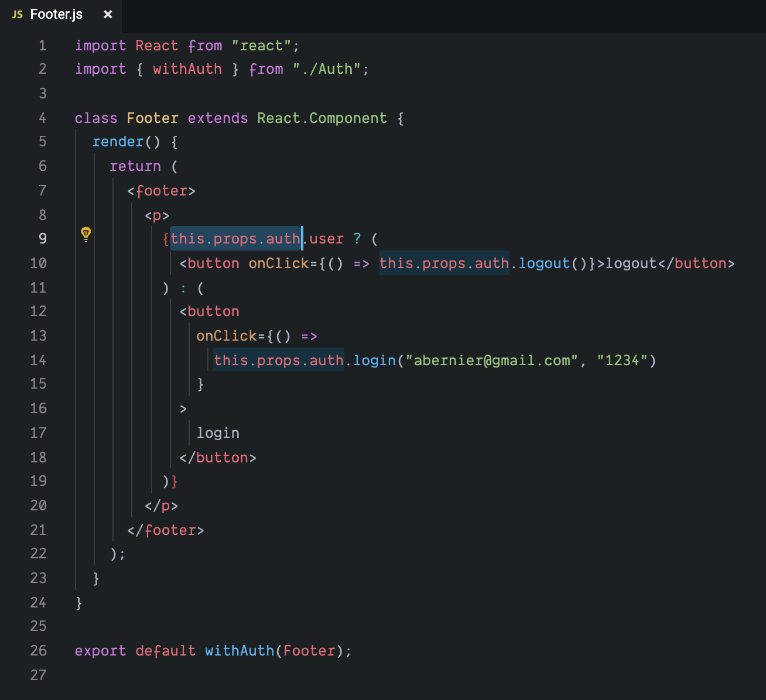Image resolution: width=766 pixels, height=700 pixels.
Task: Click withAuth in the export default line
Action: (x=240, y=651)
